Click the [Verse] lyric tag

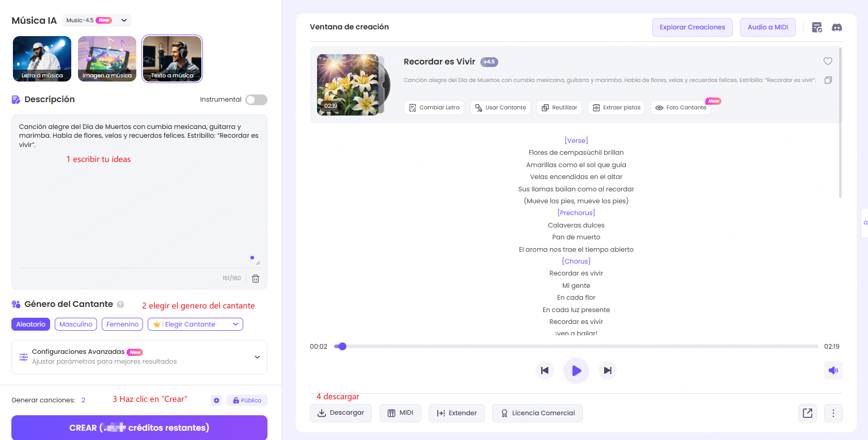[x=576, y=141]
